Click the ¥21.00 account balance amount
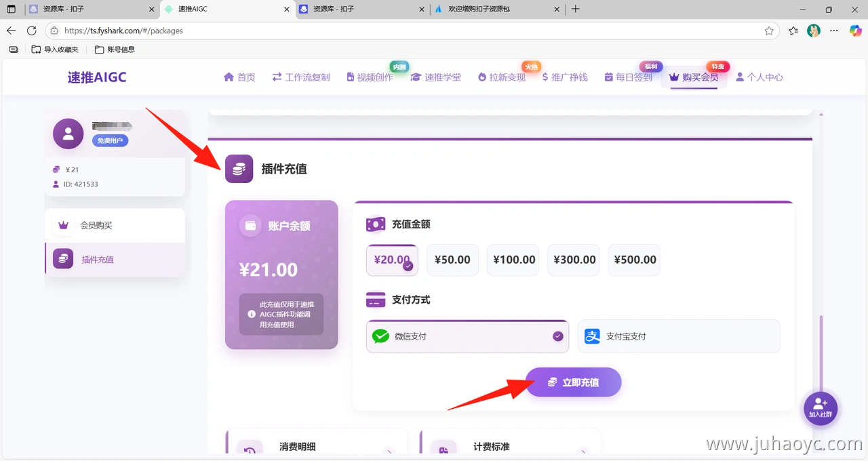The width and height of the screenshot is (868, 461). 269,270
